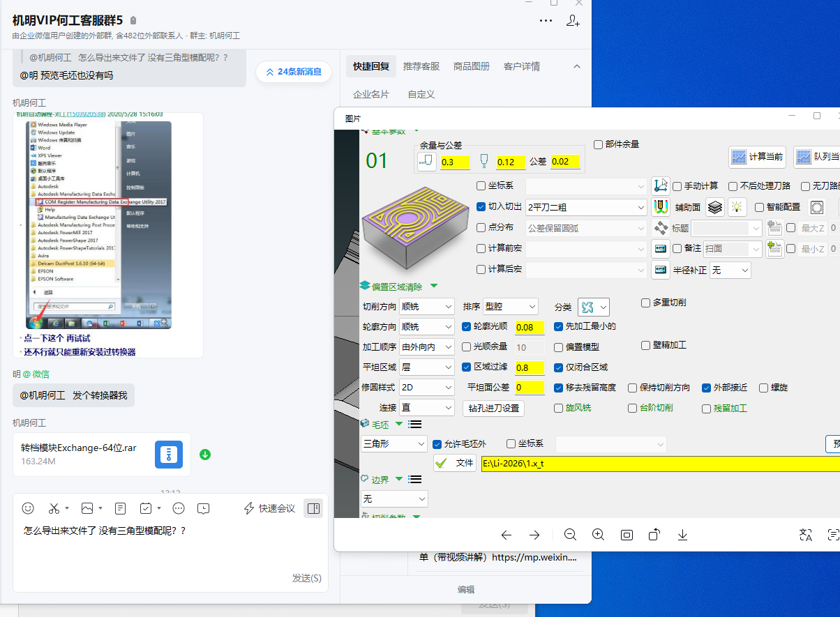Open the 转档模块Exchange-64位.rar file attachment

click(x=102, y=454)
